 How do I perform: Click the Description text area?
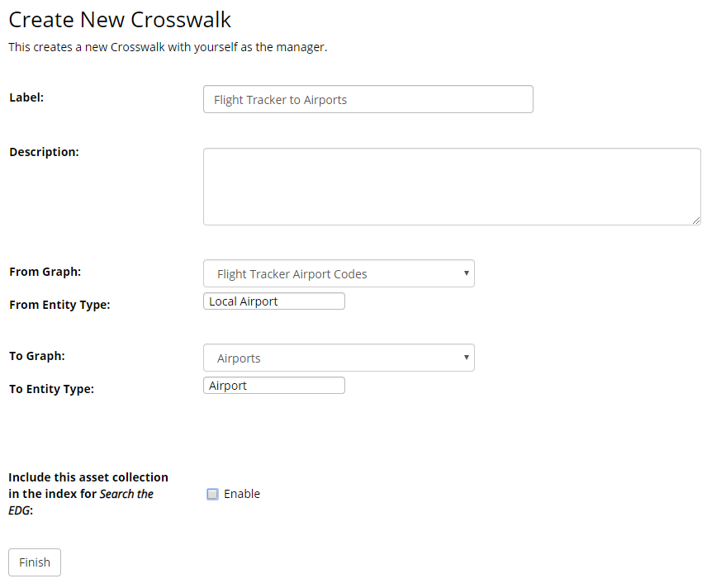(x=452, y=186)
